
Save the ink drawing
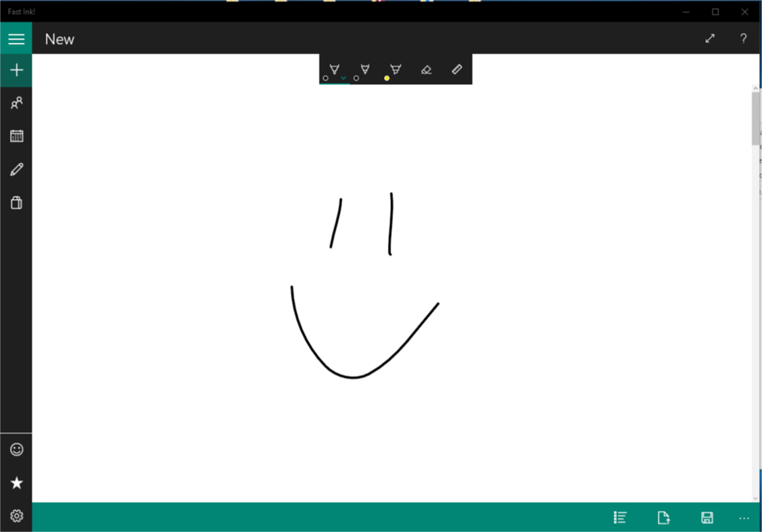point(707,517)
